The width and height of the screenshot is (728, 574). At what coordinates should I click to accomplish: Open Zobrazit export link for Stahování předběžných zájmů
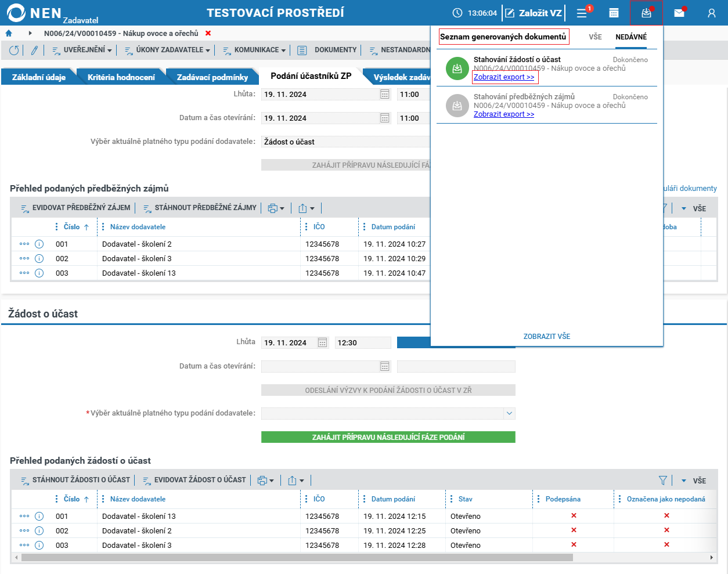[x=504, y=114]
